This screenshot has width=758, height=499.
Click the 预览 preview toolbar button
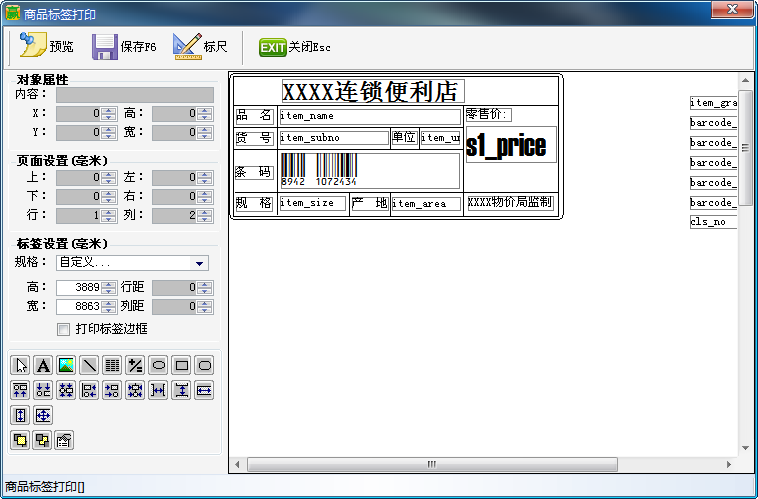coord(44,46)
